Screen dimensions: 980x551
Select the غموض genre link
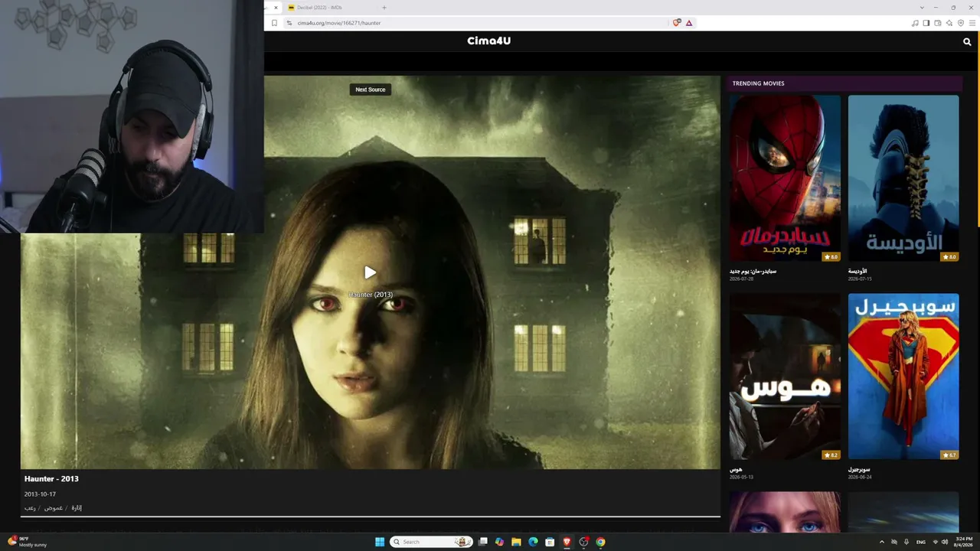(x=53, y=507)
